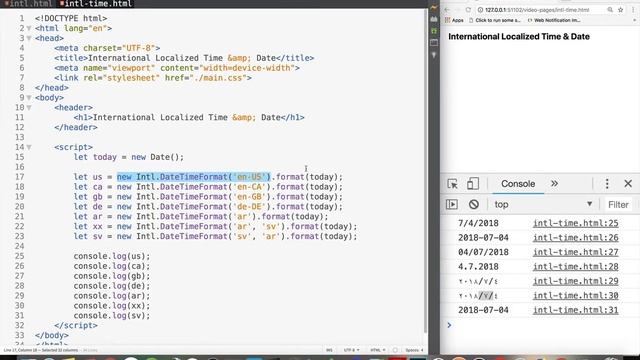This screenshot has width=640, height=360.
Task: Reload the browser page
Action: click(468, 9)
